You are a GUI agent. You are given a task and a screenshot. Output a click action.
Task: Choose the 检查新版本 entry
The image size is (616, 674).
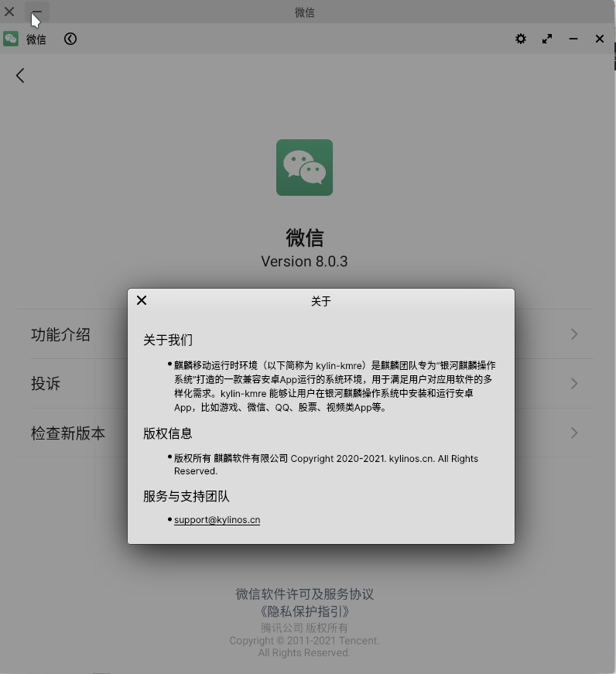(x=68, y=433)
